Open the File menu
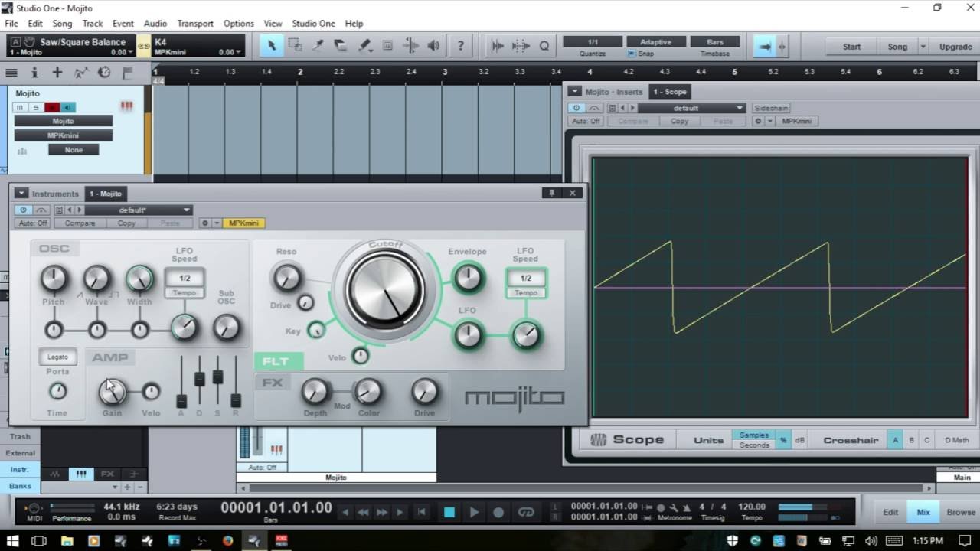Viewport: 980px width, 551px height. coord(11,24)
